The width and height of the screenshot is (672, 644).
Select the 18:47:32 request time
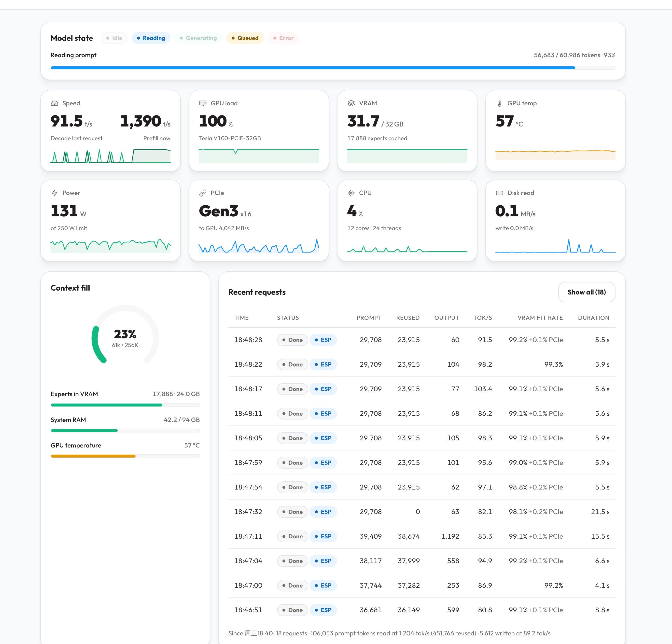[x=248, y=512]
